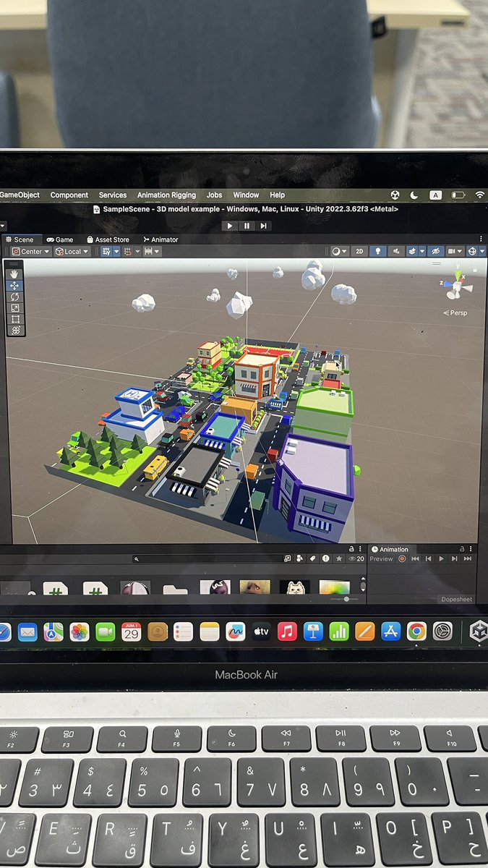Open Google Chrome from the Dock
The image size is (488, 868).
tap(416, 631)
